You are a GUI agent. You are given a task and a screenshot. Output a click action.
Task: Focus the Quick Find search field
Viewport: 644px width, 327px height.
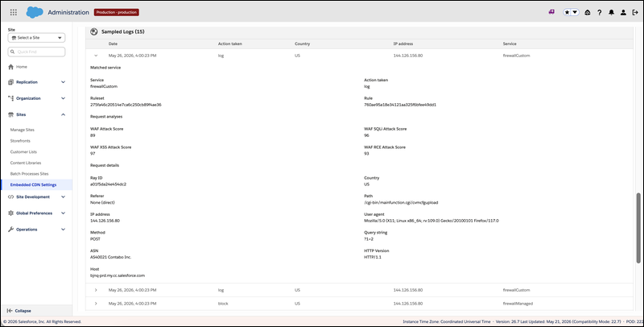pyautogui.click(x=36, y=52)
